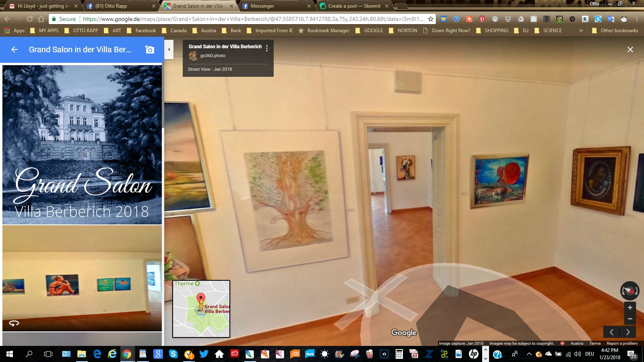
Task: Show hidden bookmarks with the double chevron
Action: pyautogui.click(x=581, y=31)
